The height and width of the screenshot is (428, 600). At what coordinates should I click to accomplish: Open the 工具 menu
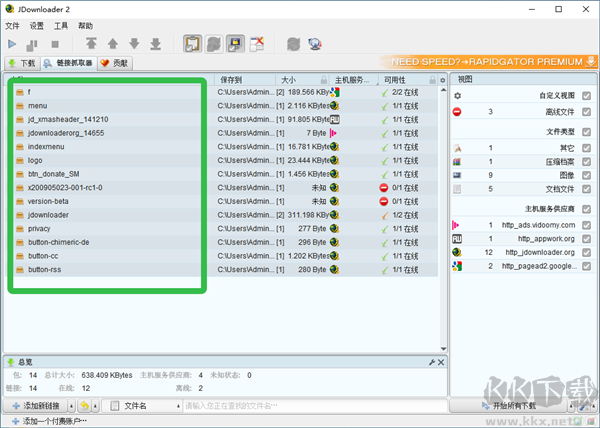[61, 26]
